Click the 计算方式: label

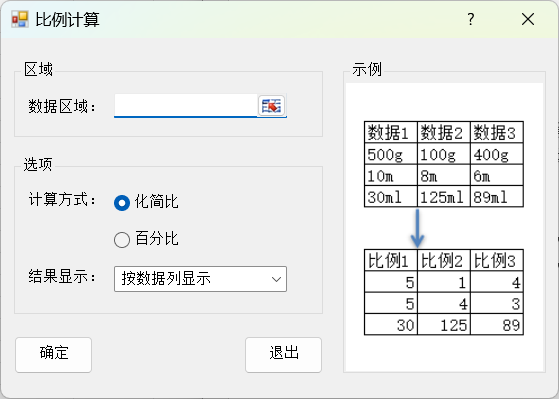(x=62, y=199)
